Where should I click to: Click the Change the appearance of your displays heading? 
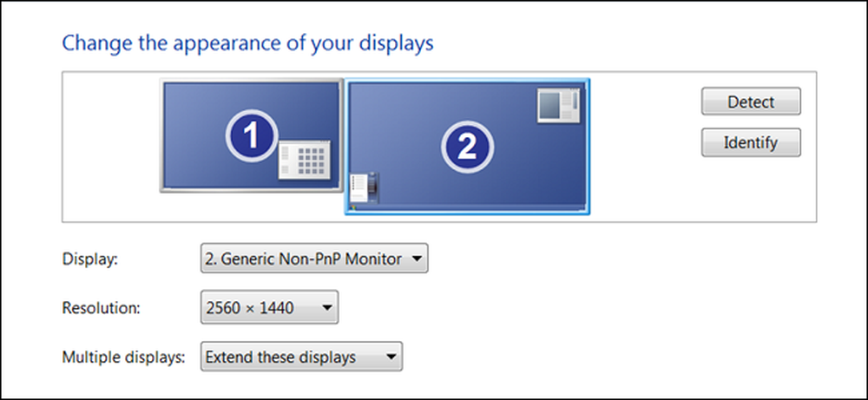tap(247, 43)
